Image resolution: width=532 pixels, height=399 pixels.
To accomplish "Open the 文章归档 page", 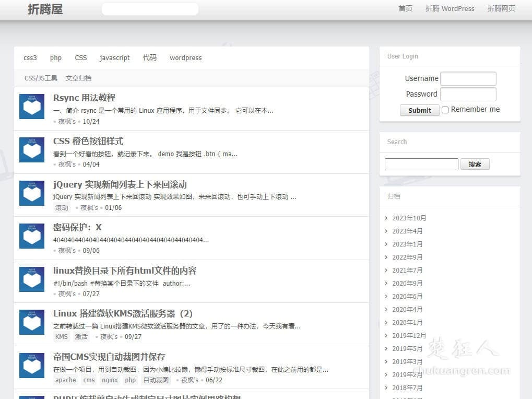I will [78, 77].
